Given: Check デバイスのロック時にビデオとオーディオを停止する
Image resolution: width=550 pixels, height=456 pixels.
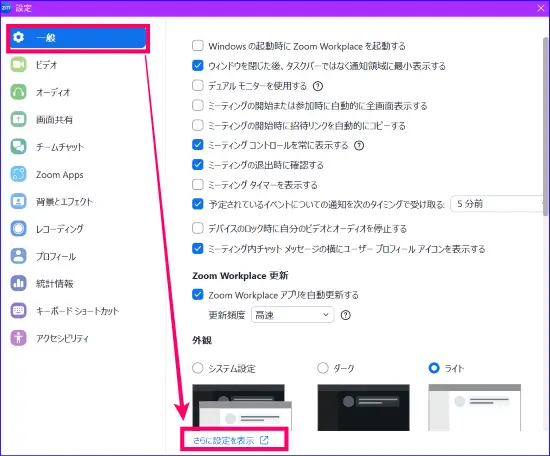Looking at the screenshot, I should point(198,228).
